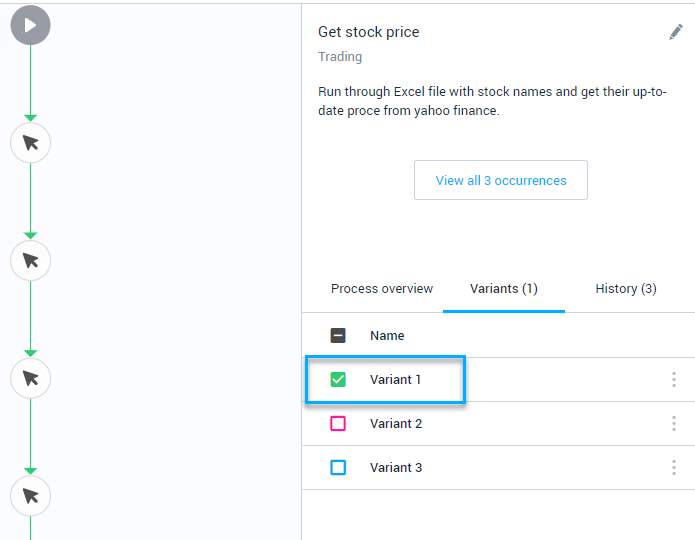Edit process details with the pencil icon

tap(676, 32)
